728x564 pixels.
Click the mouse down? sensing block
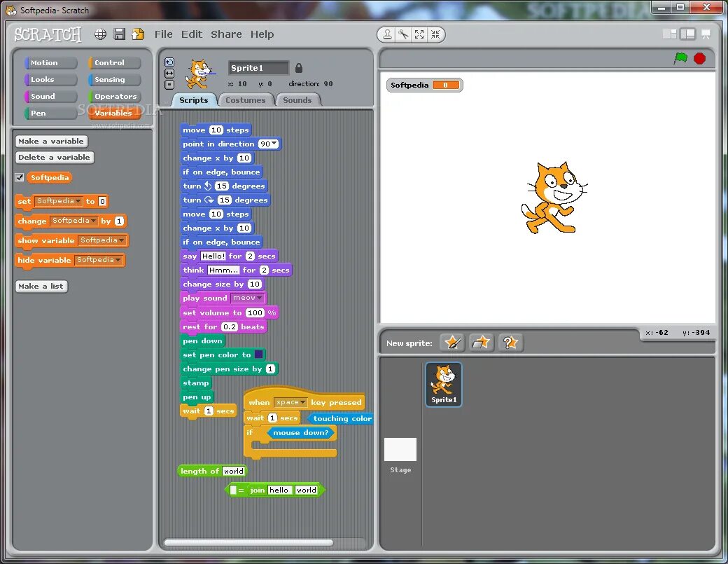(x=300, y=432)
